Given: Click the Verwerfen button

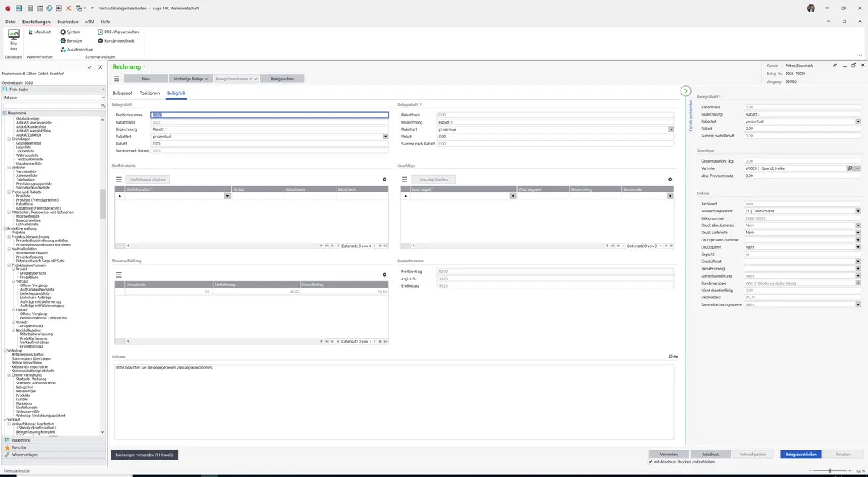Looking at the screenshot, I should (668, 454).
